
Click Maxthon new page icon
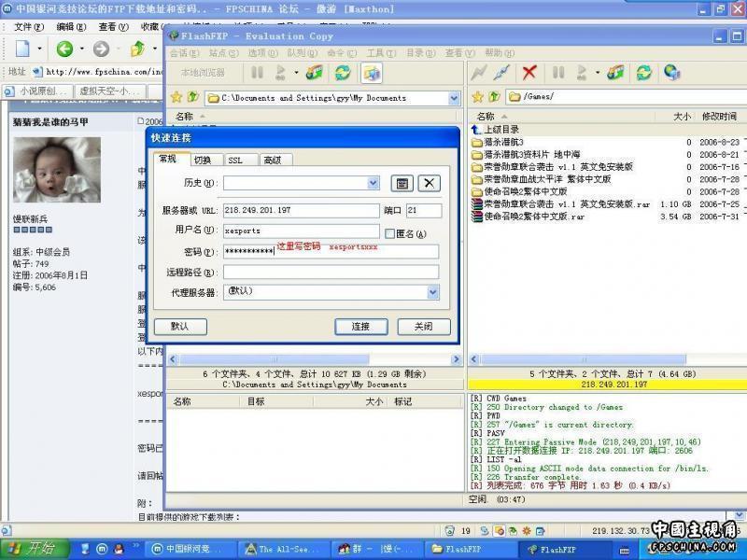22,49
